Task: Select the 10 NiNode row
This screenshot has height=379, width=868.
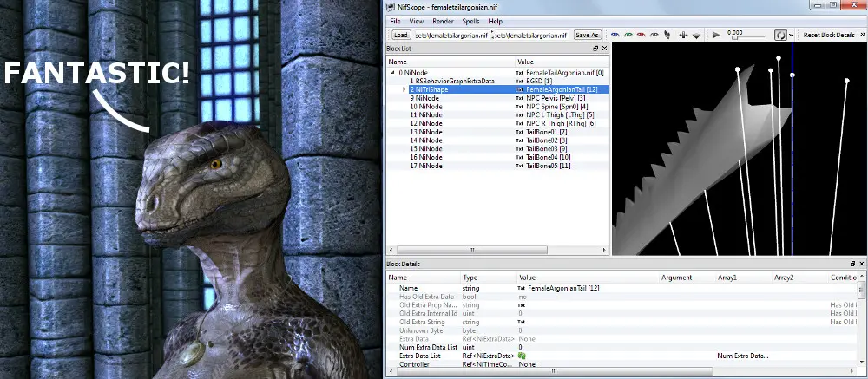Action: (x=497, y=106)
